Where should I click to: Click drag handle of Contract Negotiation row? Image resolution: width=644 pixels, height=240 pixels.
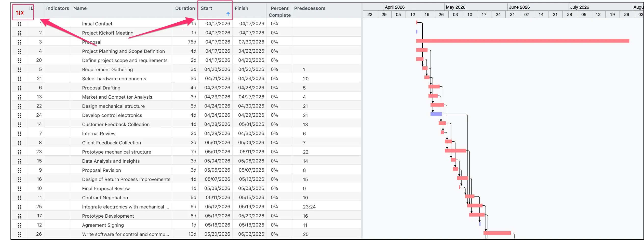(x=19, y=198)
